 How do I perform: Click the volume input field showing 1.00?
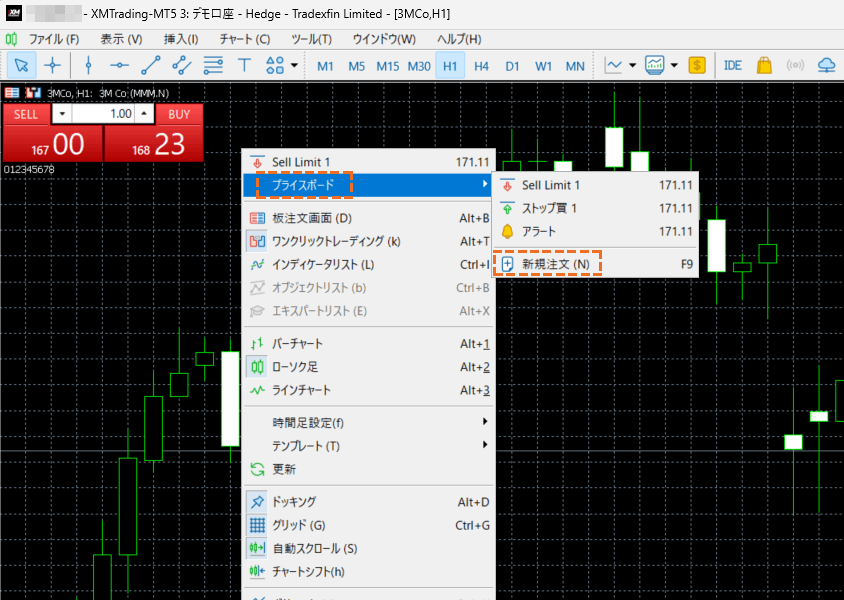[x=105, y=114]
